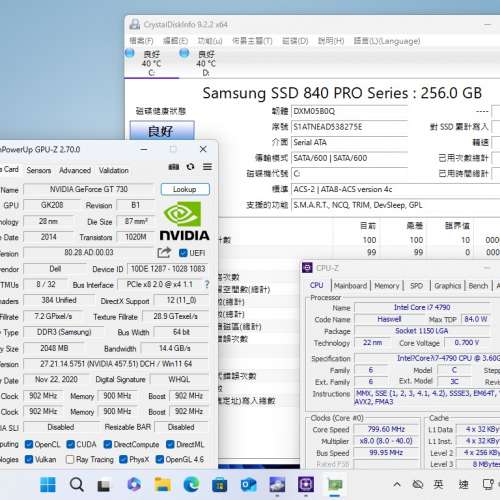Image resolution: width=500 pixels, height=500 pixels.
Task: Open Windows Search from the taskbar
Action: click(77, 484)
